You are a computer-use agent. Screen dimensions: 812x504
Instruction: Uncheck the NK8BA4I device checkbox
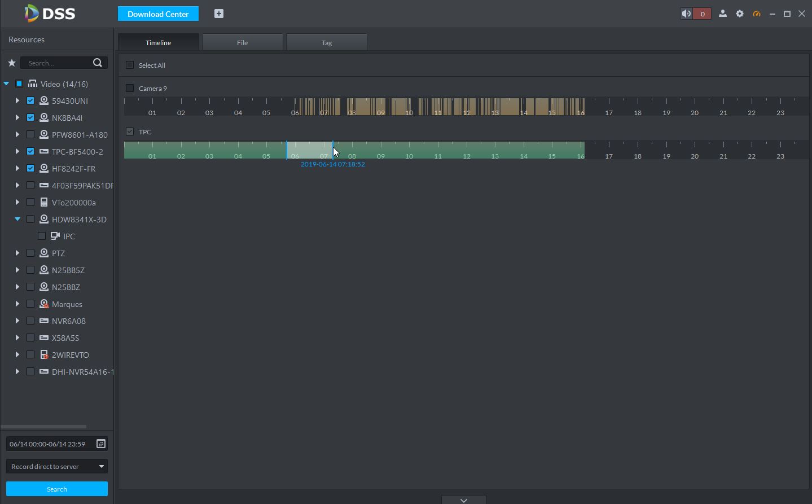[30, 117]
